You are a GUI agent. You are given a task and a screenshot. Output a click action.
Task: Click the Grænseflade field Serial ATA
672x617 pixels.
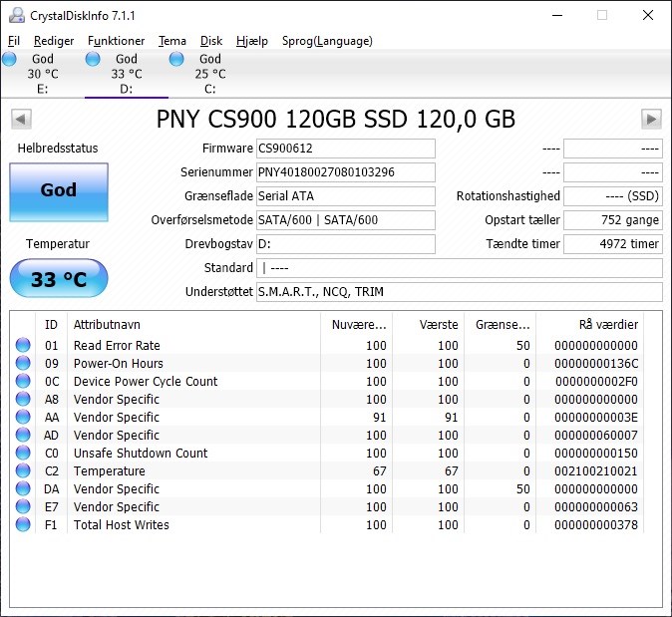346,196
